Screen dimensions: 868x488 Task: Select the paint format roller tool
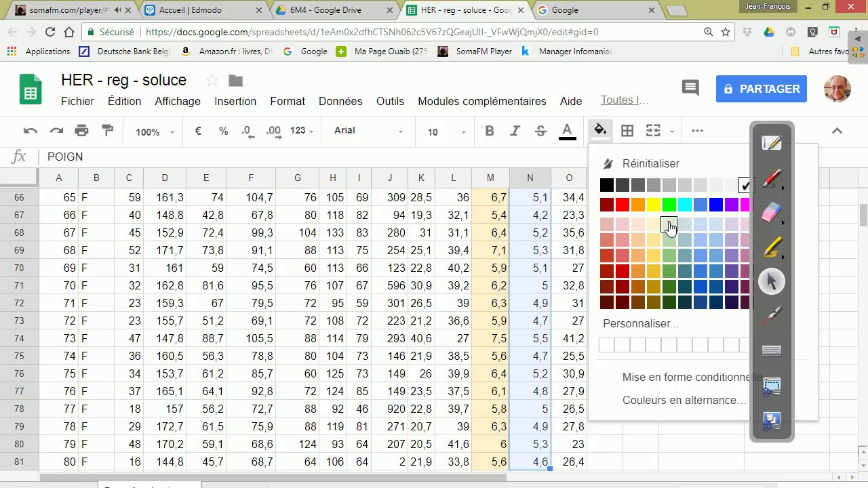click(107, 131)
